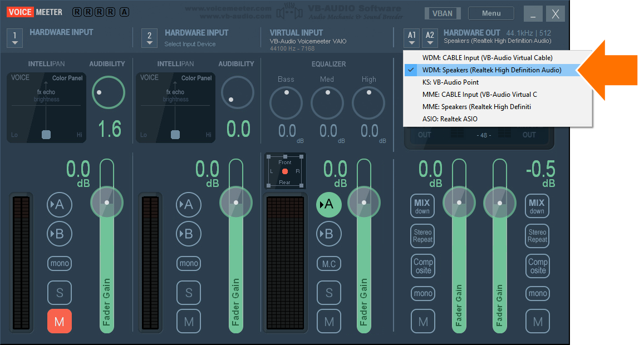
Task: Click Color Panel label on input 2
Action: (196, 78)
